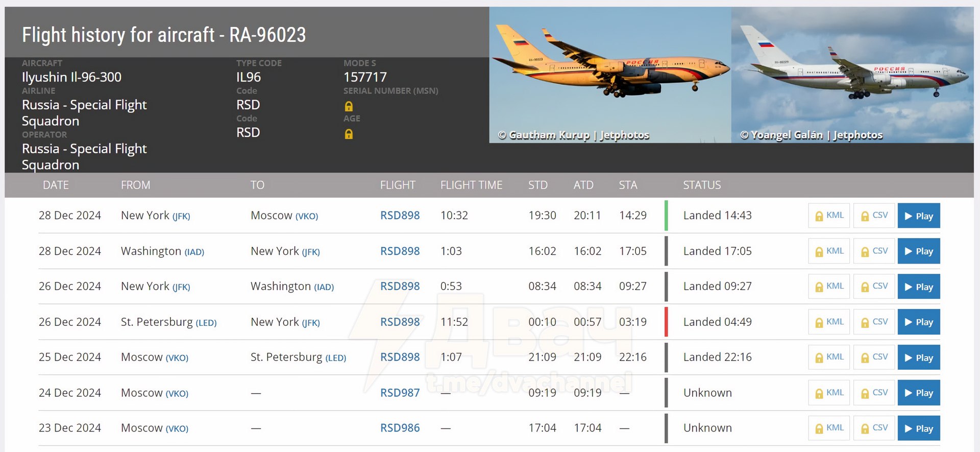
Task: Open flight RSD987 link
Action: [400, 393]
